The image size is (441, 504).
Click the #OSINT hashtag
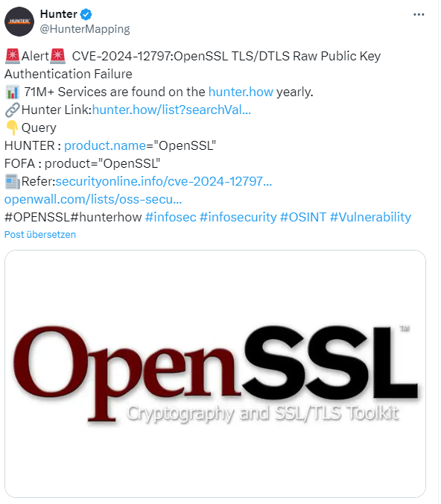[303, 217]
